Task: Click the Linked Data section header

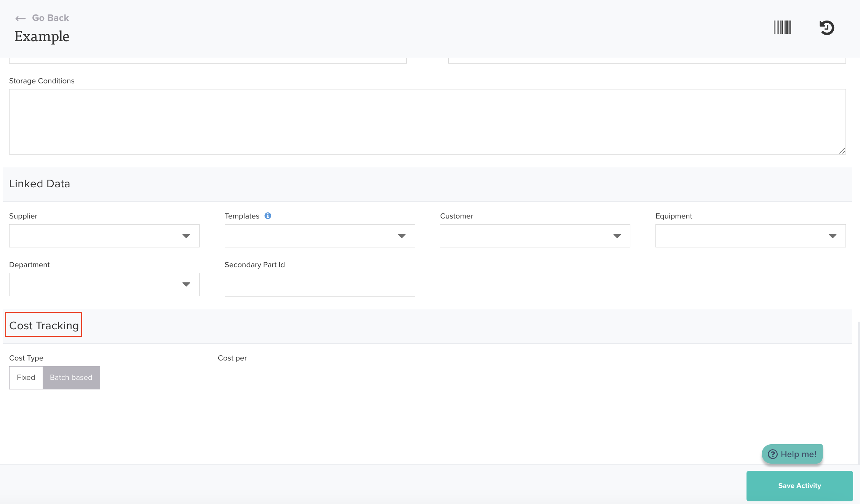Action: pos(40,184)
